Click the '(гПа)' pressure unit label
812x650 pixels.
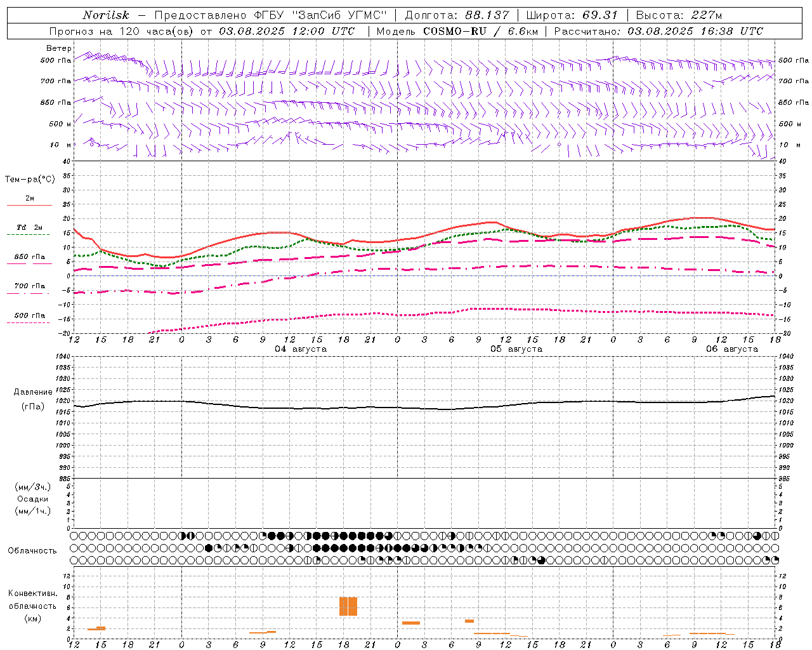click(33, 407)
